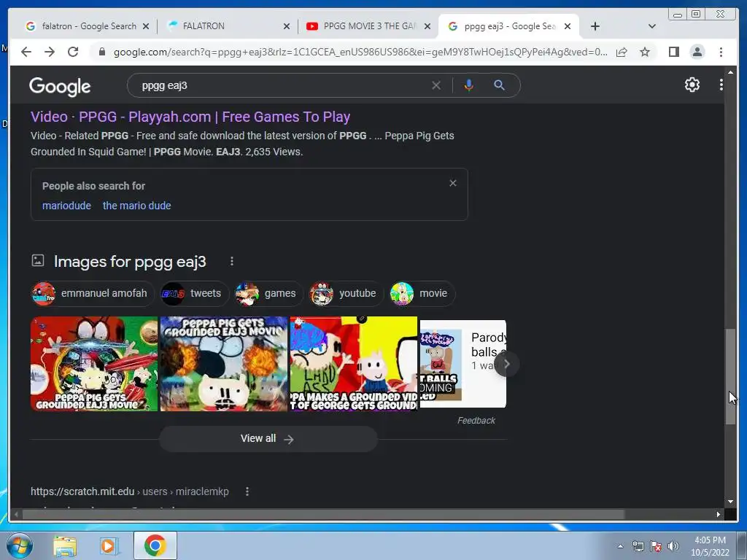747x560 pixels.
Task: Switch to PPGG MOVIE 3 YouTube tab
Action: point(370,26)
